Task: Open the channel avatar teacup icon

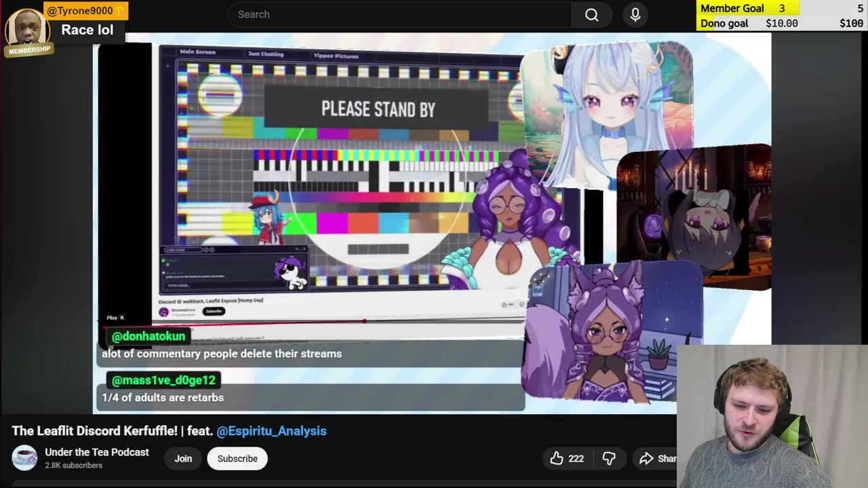Action: 24,458
